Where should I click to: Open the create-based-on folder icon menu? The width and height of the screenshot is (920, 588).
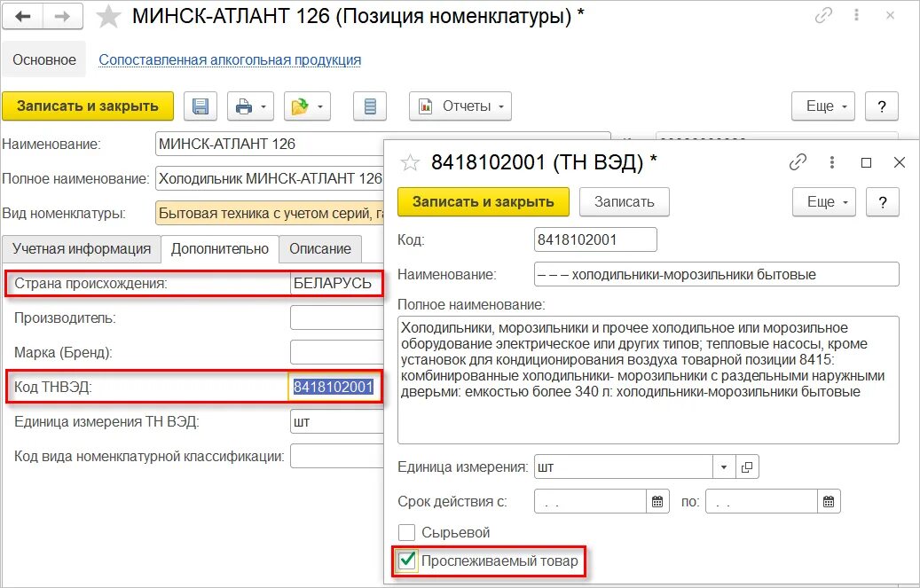point(307,106)
